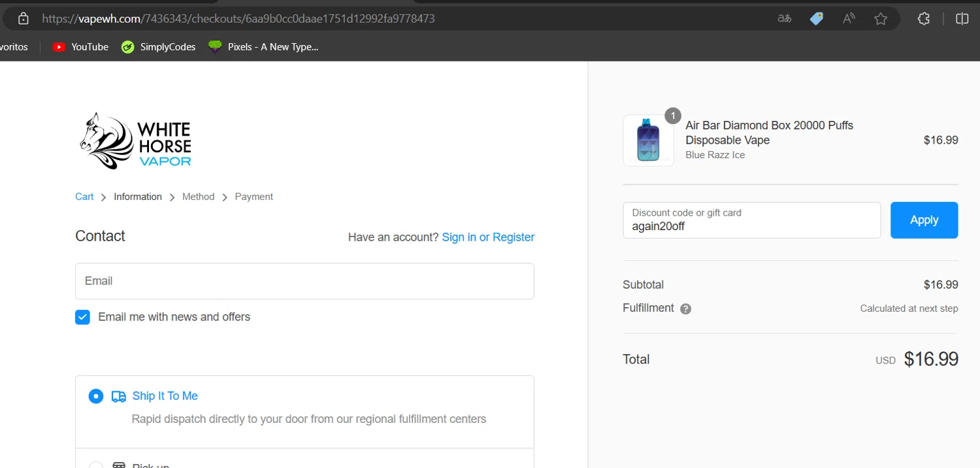Click the Blue Razz Ice variant text
The width and height of the screenshot is (980, 468).
pyautogui.click(x=715, y=155)
